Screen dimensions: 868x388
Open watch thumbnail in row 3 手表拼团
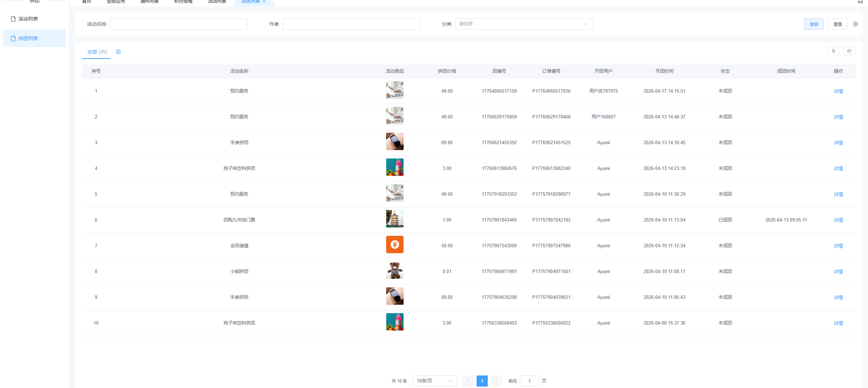coord(395,141)
